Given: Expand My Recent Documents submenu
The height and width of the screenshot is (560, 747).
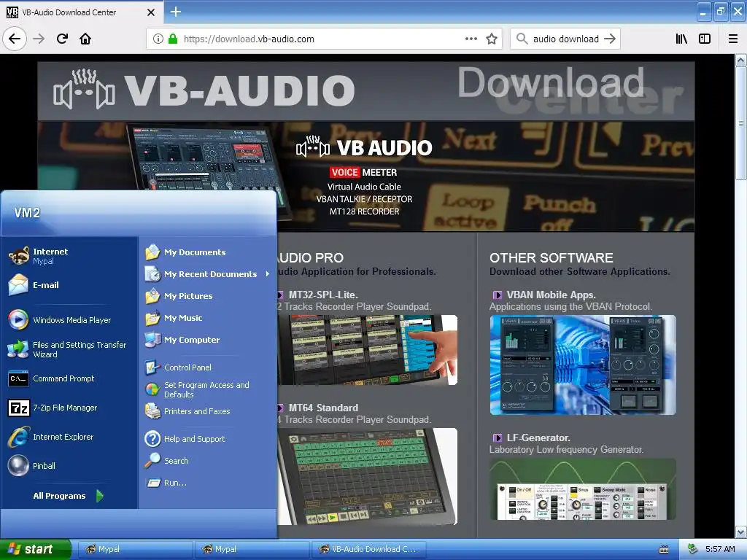Looking at the screenshot, I should pos(207,274).
